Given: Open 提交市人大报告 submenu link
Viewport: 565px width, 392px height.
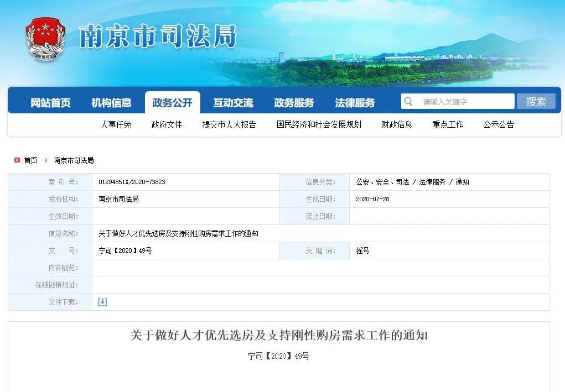Looking at the screenshot, I should coord(229,125).
